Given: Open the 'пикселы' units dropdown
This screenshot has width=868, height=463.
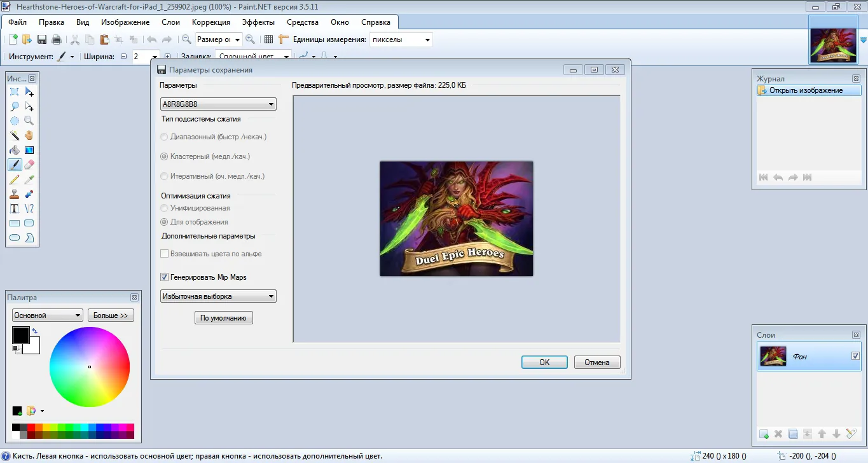Looking at the screenshot, I should tap(401, 39).
